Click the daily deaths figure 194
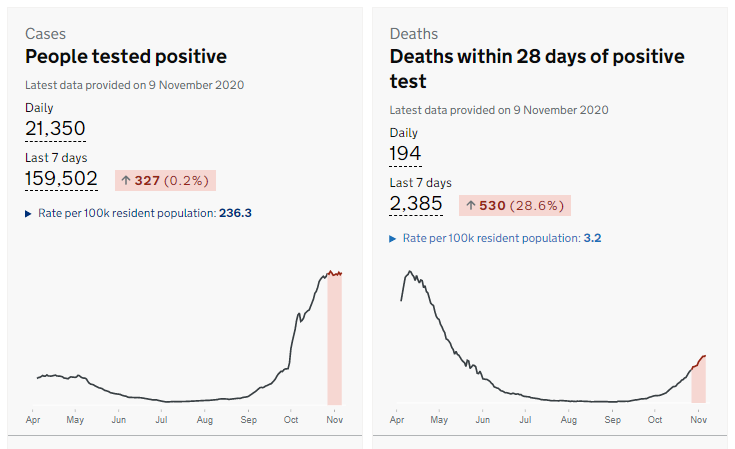 pos(405,153)
